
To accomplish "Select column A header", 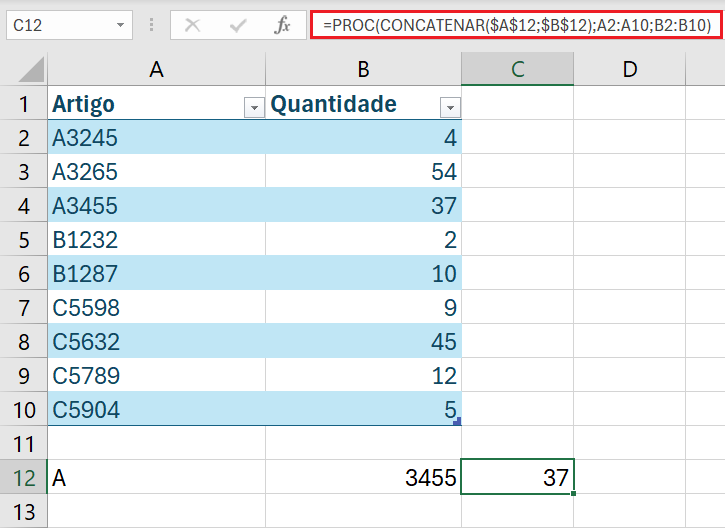I will (156, 69).
